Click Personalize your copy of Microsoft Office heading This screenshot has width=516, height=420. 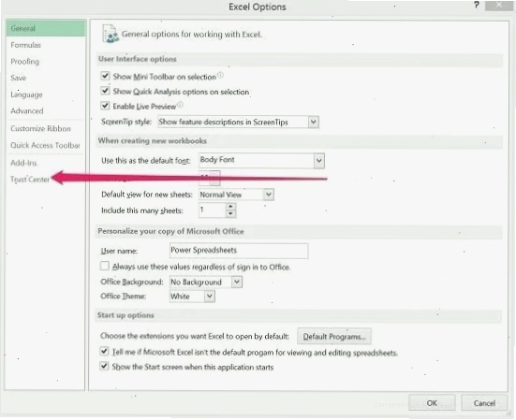click(170, 231)
